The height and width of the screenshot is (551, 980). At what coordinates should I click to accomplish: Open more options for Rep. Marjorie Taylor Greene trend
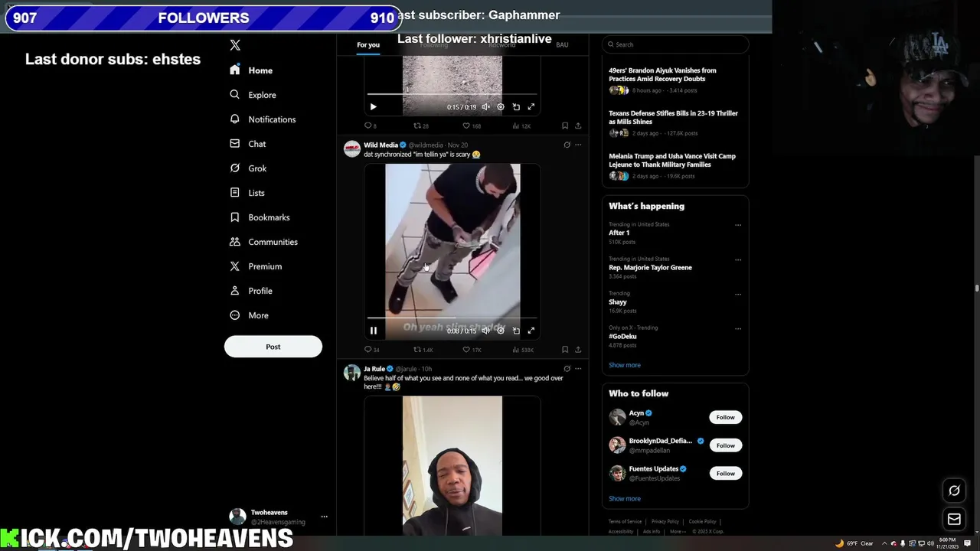coord(738,259)
